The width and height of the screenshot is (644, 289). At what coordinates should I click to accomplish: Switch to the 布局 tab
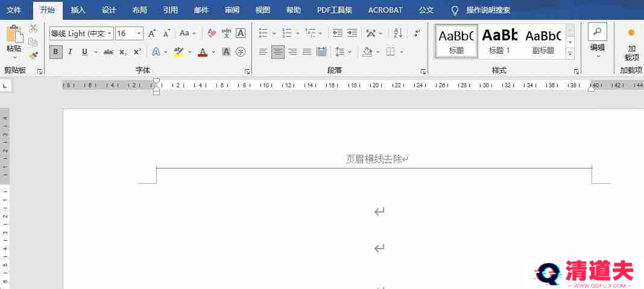(140, 10)
